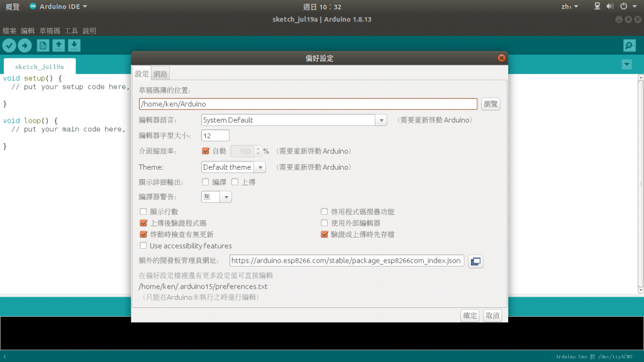The image size is (644, 362).
Task: Switch to the 網路 tab
Action: 160,74
